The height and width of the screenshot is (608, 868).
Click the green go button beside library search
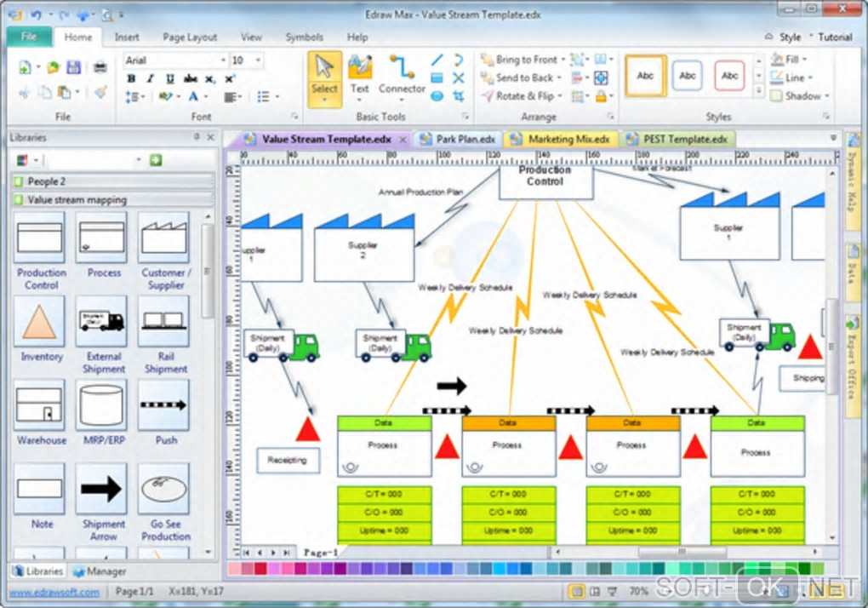pos(156,160)
